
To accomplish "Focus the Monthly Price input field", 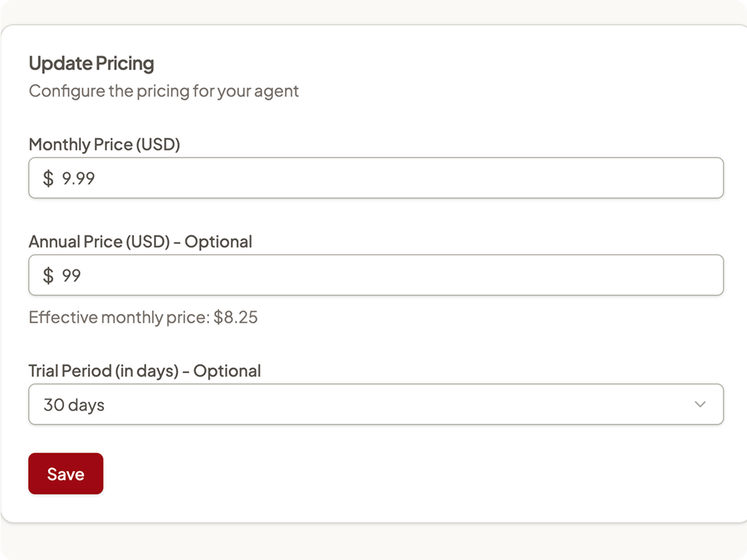I will pos(376,178).
